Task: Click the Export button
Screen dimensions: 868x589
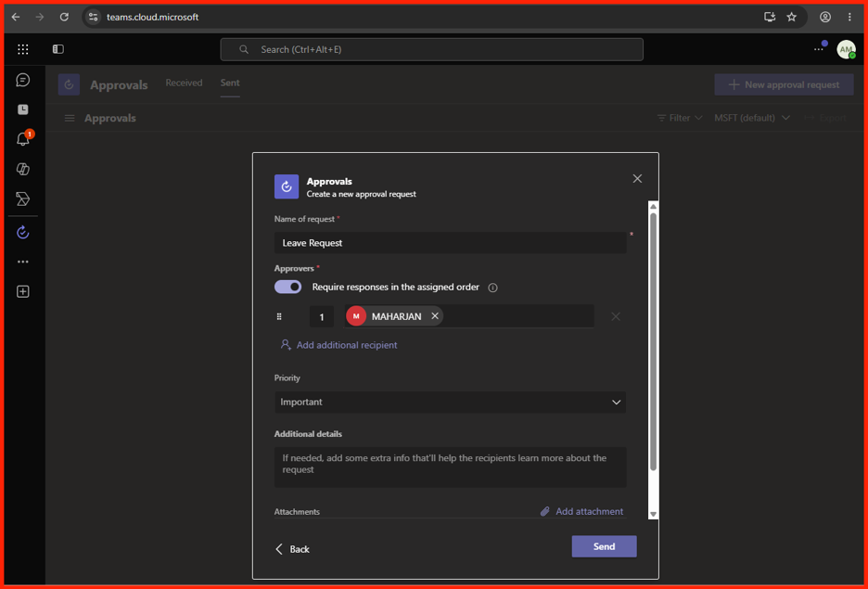Action: pos(824,118)
